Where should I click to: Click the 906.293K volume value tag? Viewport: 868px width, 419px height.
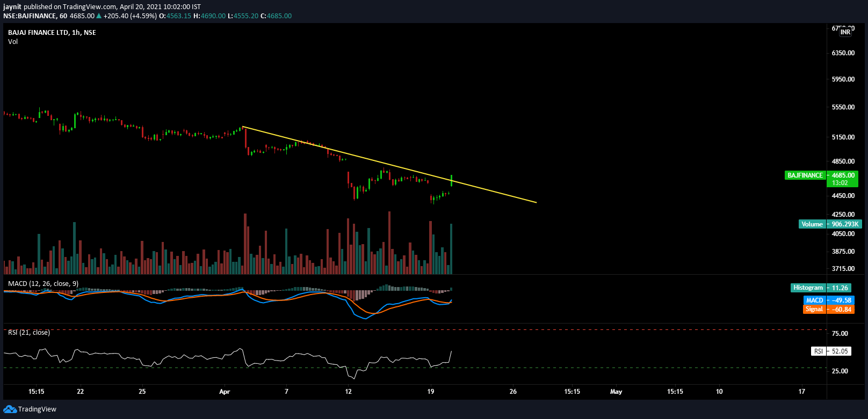tap(845, 224)
